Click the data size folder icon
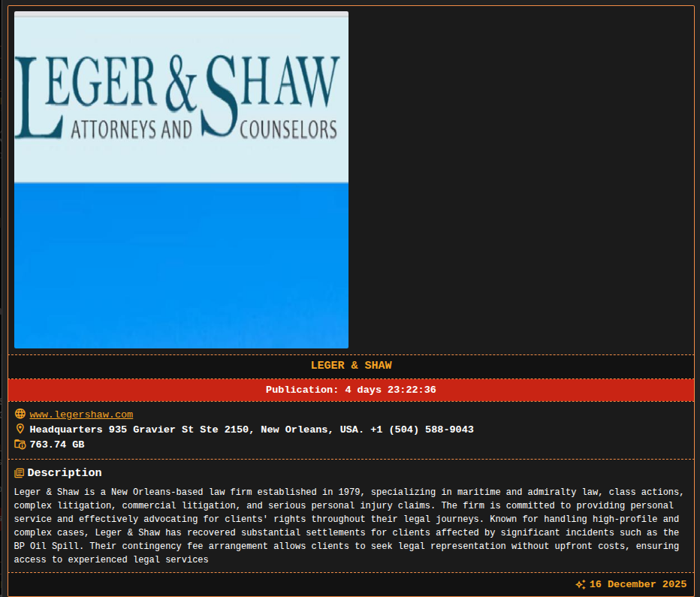The height and width of the screenshot is (597, 700). coord(20,445)
